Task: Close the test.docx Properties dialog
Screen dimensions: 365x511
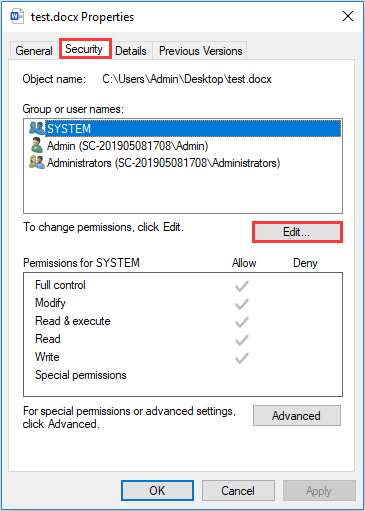Action: 348,16
